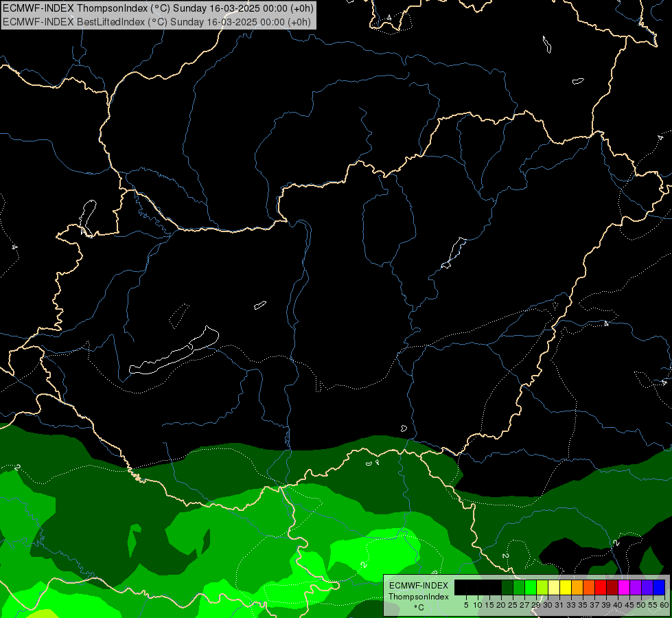Click legend scale value 40
The width and height of the screenshot is (672, 618).
(x=618, y=605)
